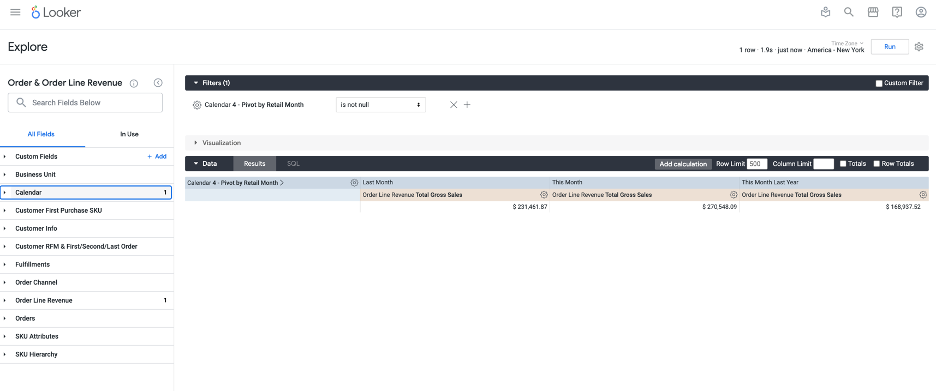This screenshot has width=936, height=392.
Task: Check the Row Totals checkbox
Action: [x=877, y=163]
